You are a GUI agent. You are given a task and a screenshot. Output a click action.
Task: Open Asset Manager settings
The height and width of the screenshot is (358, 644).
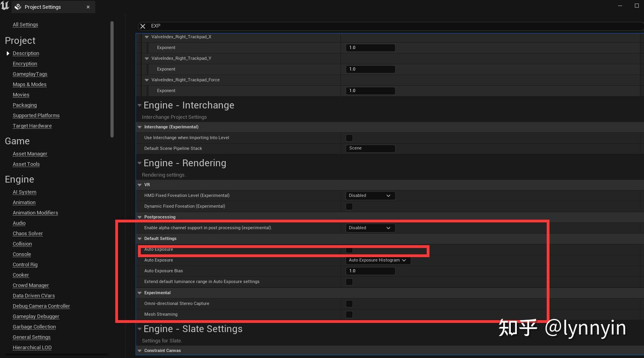[x=30, y=154]
